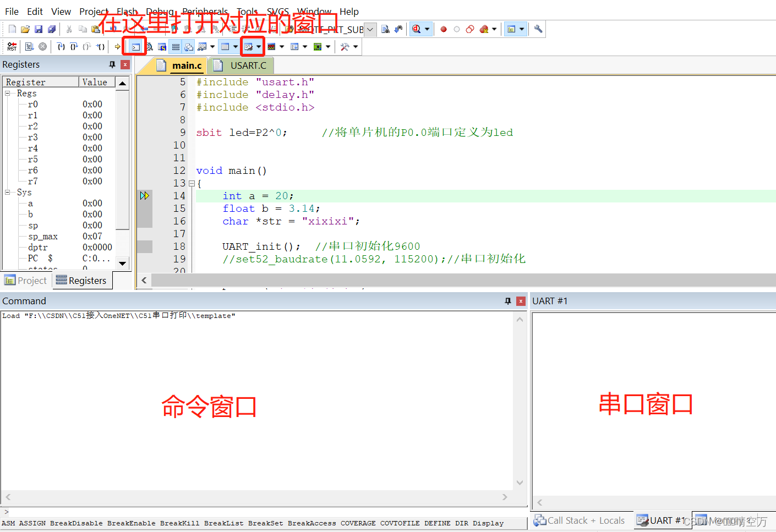Toggle the Command window button
Viewport: 776px width, 532px height.
(136, 47)
